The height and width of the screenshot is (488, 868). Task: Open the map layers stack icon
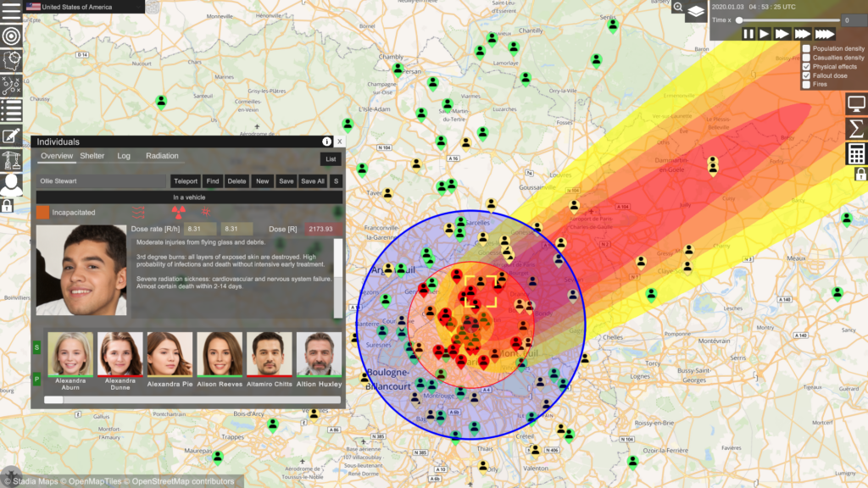click(695, 11)
